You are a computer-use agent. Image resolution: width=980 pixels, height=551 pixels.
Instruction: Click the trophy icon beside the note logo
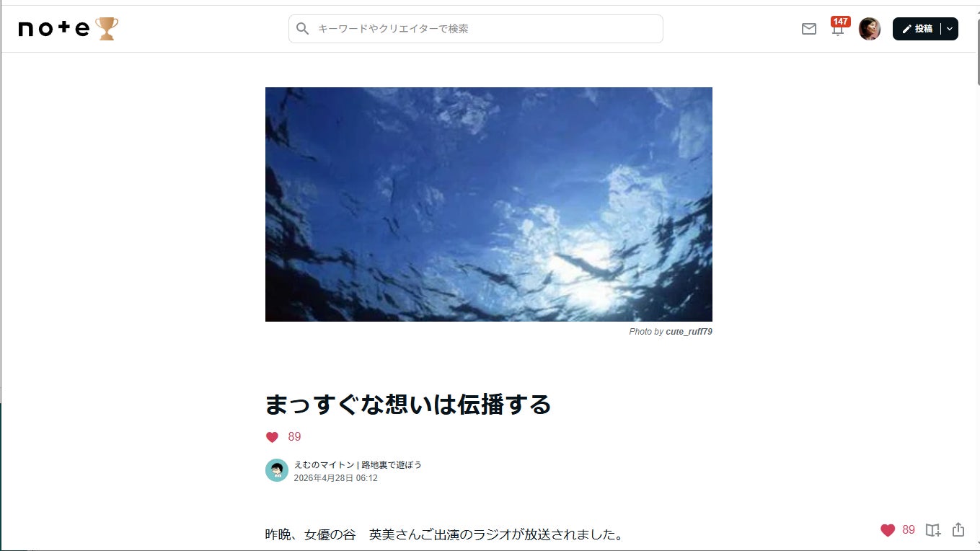pyautogui.click(x=107, y=29)
